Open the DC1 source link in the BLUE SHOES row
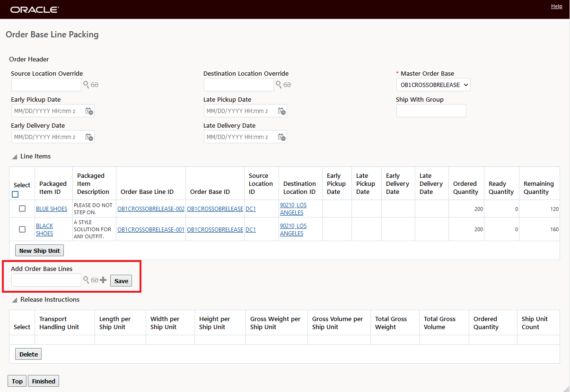This screenshot has width=570, height=392. coord(251,209)
